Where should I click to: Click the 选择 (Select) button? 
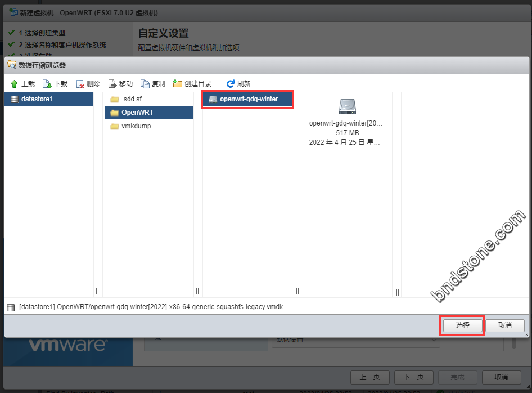462,325
